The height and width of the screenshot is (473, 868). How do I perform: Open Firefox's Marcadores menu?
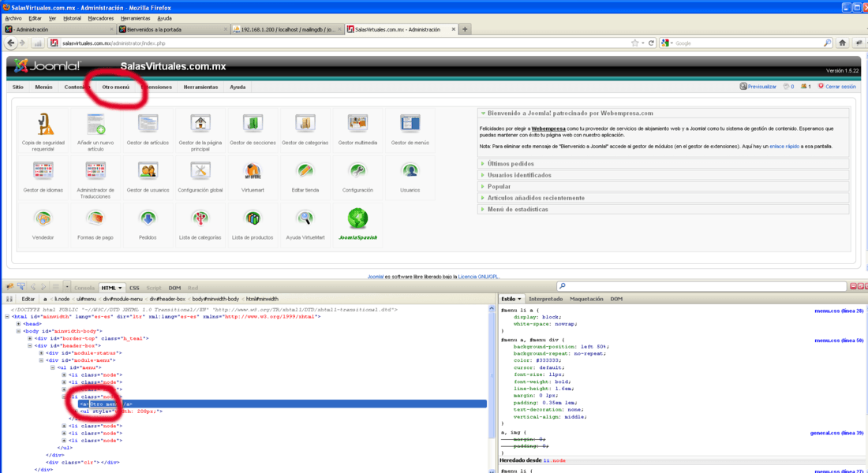coord(101,18)
